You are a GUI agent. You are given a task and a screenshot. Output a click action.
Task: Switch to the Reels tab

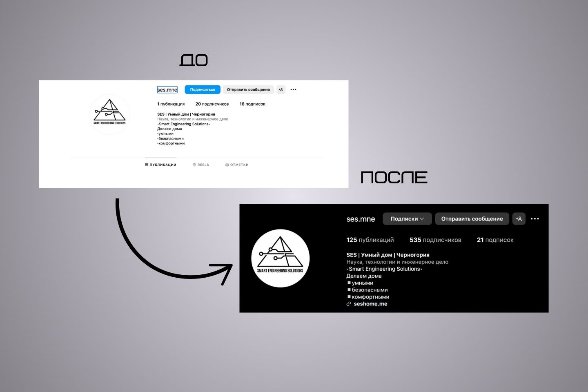click(201, 165)
